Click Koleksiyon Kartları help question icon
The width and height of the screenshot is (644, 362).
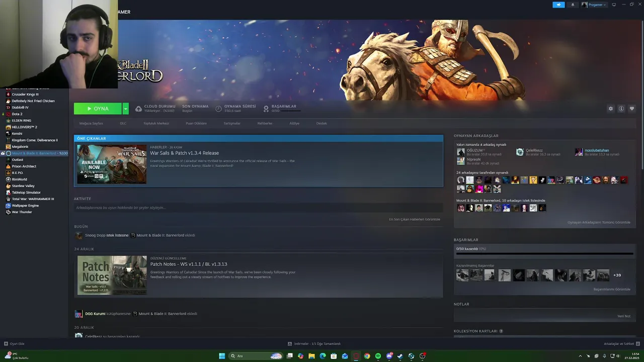pyautogui.click(x=501, y=331)
